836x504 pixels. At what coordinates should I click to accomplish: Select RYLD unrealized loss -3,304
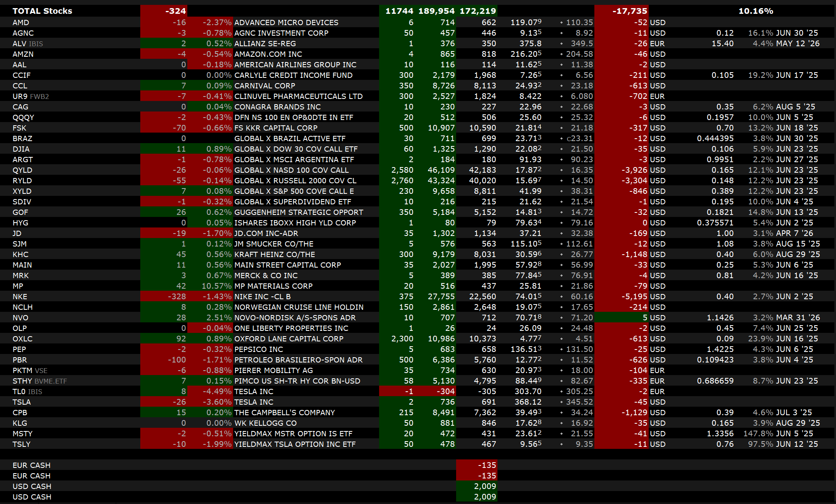(x=635, y=180)
